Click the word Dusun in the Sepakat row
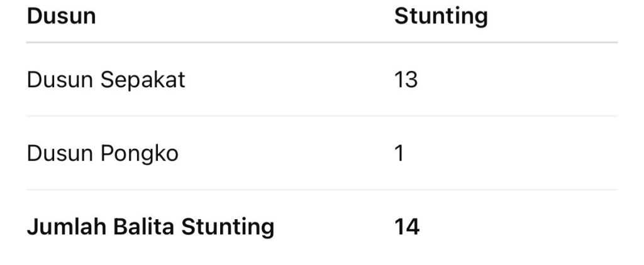Viewport: 644px width, 265px height. [60, 80]
